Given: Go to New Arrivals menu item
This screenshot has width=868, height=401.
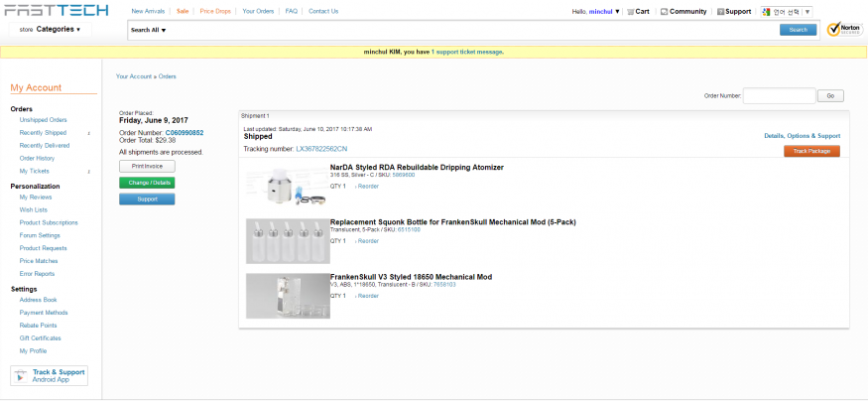Looking at the screenshot, I should coord(149,11).
